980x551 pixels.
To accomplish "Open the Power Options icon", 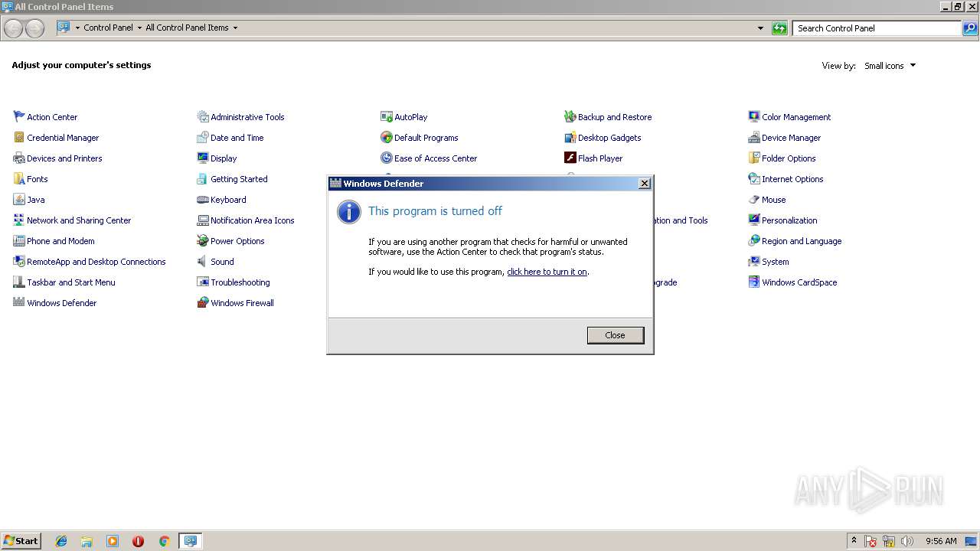I will tap(203, 241).
